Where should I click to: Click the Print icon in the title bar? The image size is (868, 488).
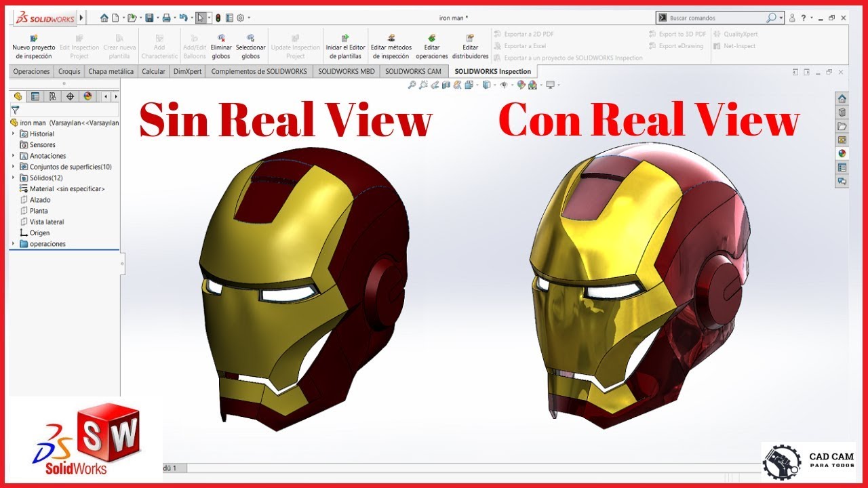[x=166, y=18]
